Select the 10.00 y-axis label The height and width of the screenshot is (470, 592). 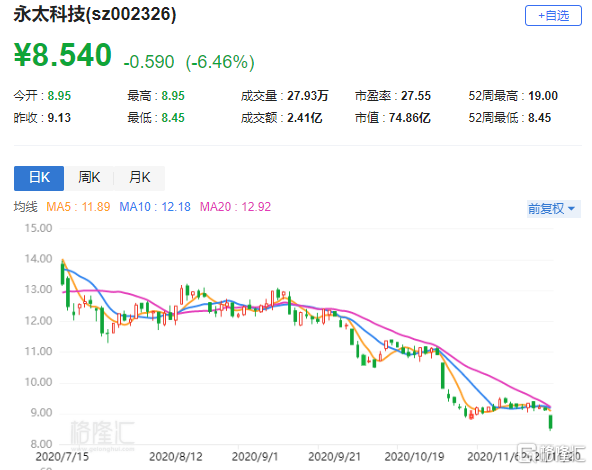39,382
